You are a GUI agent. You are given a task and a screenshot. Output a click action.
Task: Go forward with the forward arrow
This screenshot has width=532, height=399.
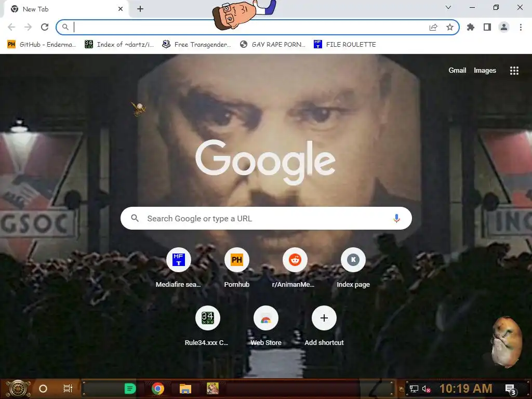click(28, 27)
